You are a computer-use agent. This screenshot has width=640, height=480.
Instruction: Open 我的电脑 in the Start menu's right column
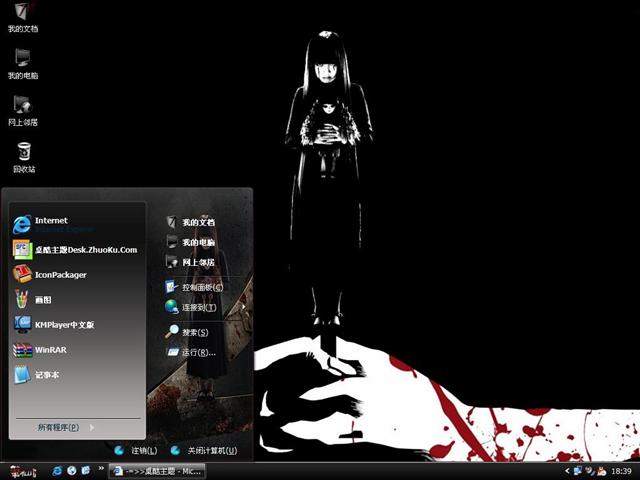pos(191,242)
